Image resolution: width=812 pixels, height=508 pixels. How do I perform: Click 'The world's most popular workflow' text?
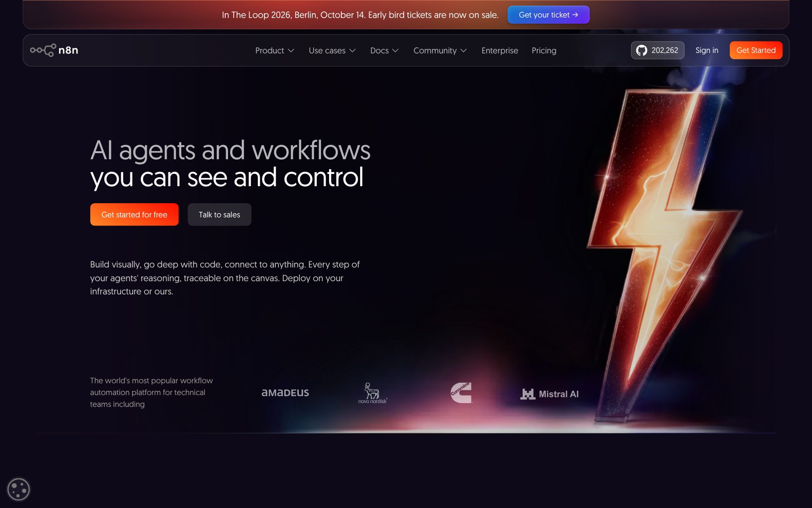tap(152, 392)
